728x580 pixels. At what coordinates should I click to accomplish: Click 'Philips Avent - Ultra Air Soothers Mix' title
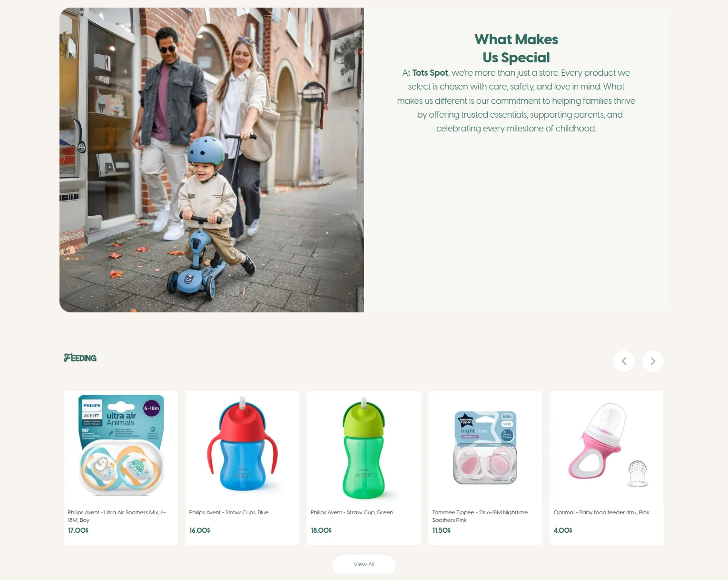(117, 516)
